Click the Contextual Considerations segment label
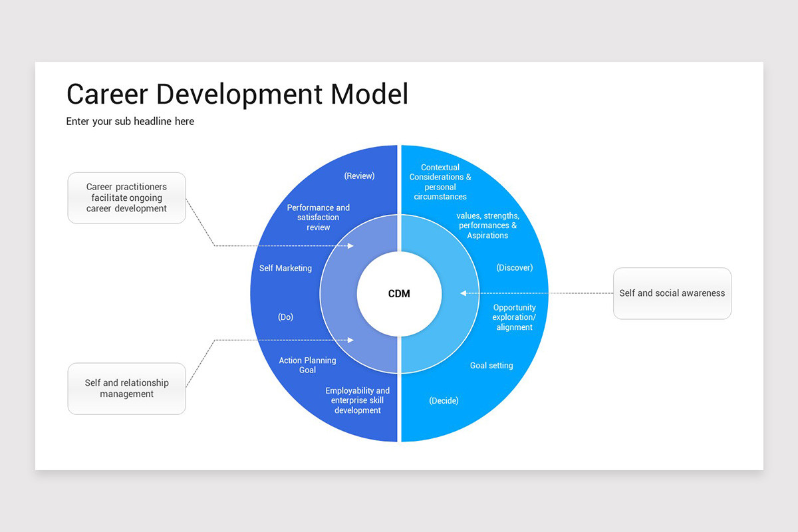The width and height of the screenshot is (798, 532). coord(440,182)
